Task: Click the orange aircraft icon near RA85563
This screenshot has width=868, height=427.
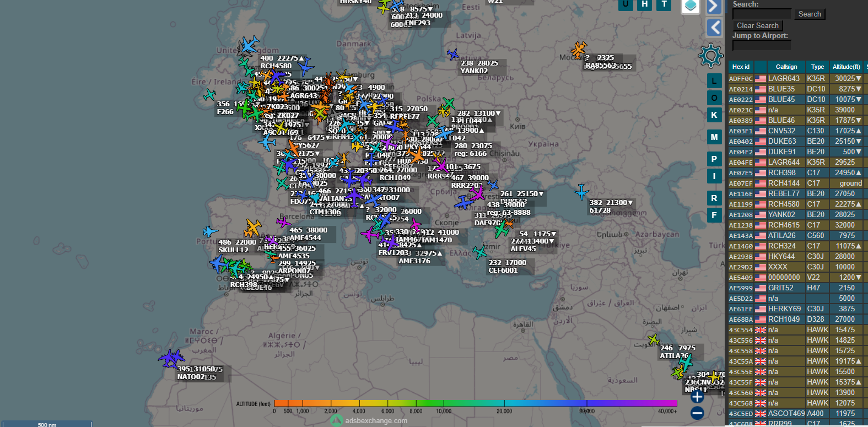Action: 579,50
